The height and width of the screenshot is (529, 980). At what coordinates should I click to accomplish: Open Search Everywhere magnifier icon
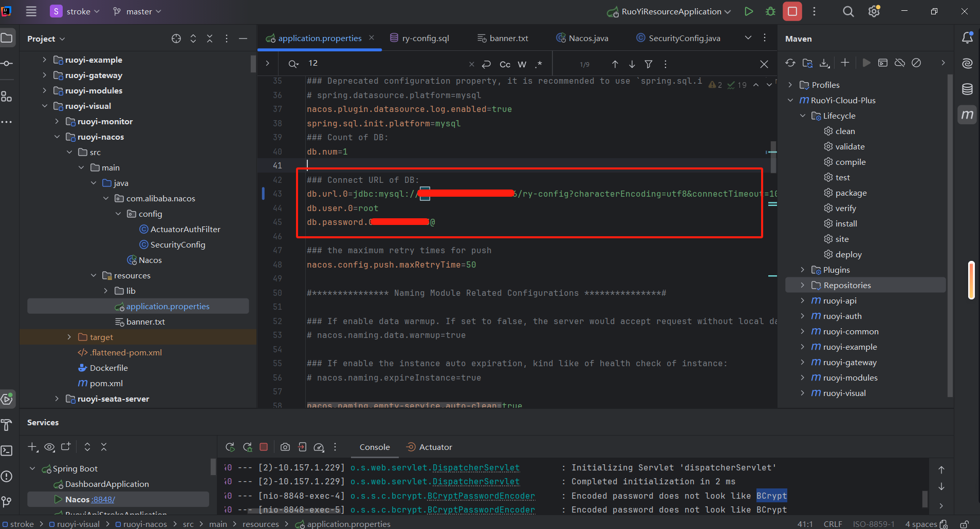point(848,11)
